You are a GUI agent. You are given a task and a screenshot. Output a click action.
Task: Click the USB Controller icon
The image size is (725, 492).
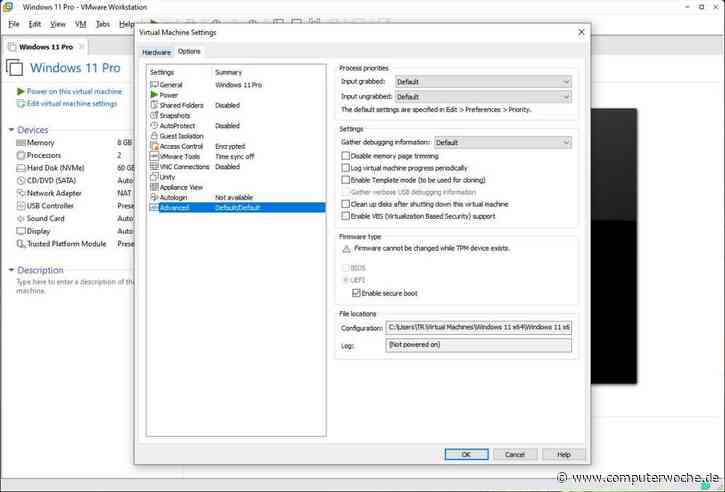[21, 206]
